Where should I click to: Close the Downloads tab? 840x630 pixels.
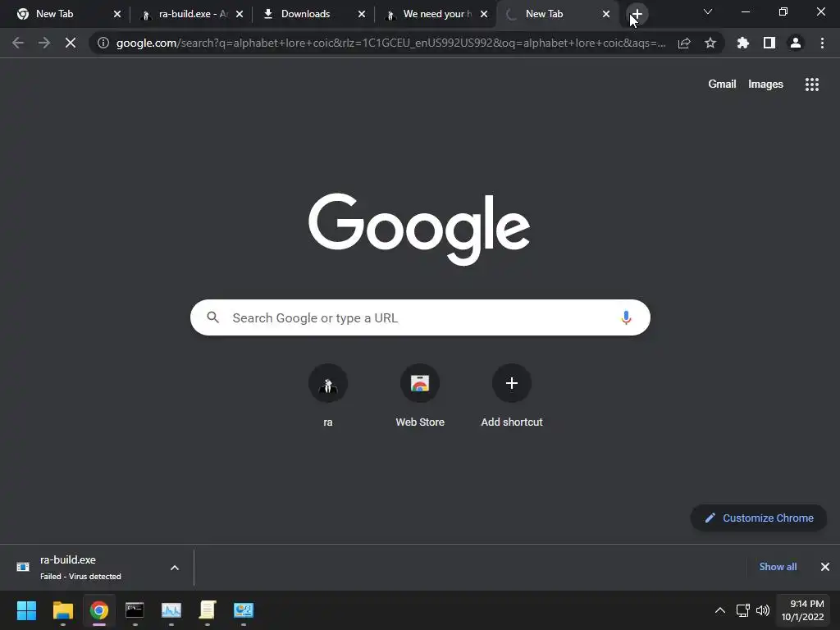point(362,14)
